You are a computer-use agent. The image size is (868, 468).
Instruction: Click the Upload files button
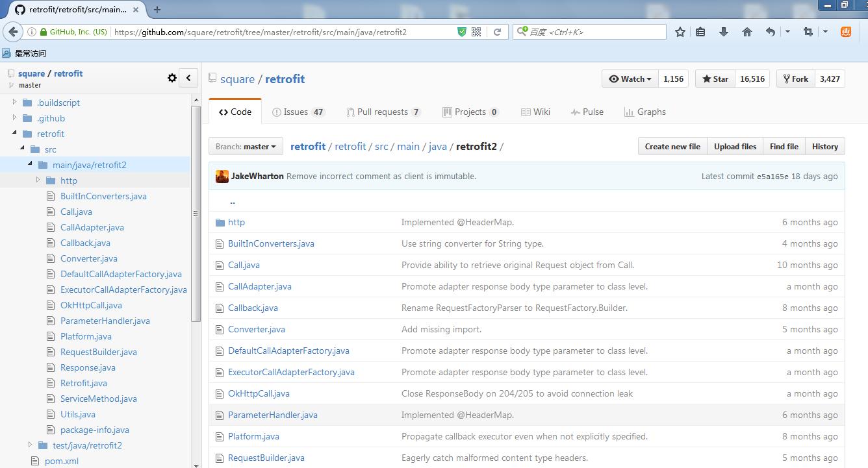point(735,147)
